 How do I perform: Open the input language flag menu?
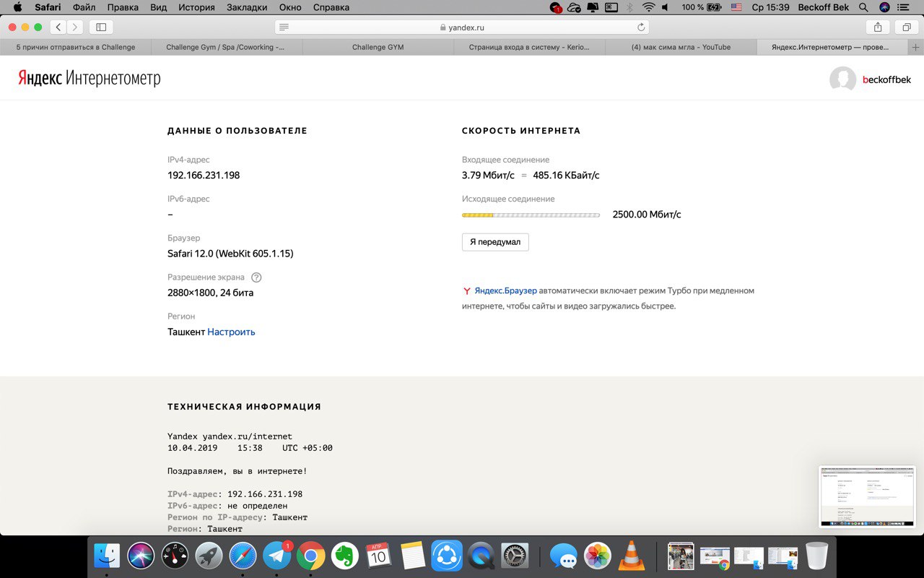(736, 7)
